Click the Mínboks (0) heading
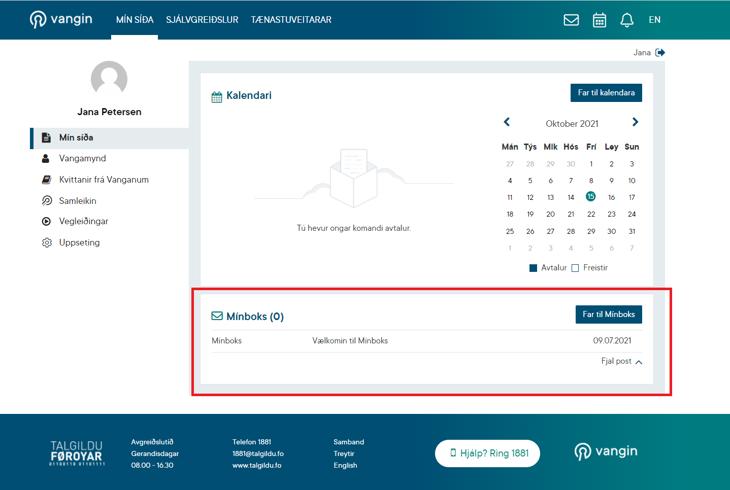 point(255,316)
